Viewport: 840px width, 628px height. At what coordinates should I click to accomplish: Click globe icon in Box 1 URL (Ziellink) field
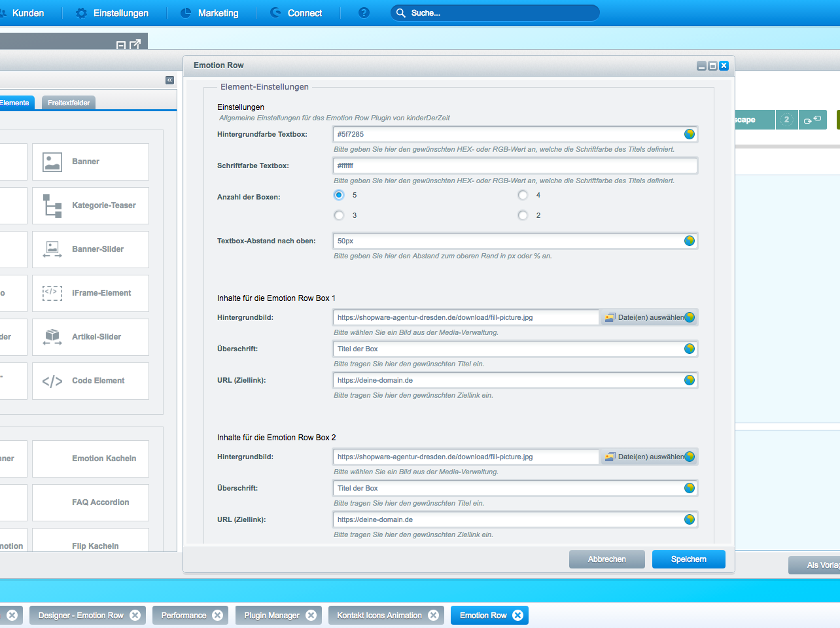690,380
